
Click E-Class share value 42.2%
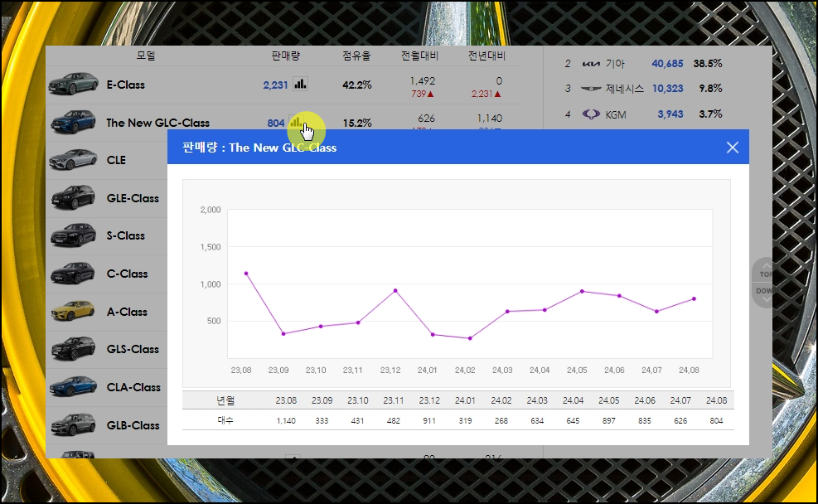[x=357, y=85]
